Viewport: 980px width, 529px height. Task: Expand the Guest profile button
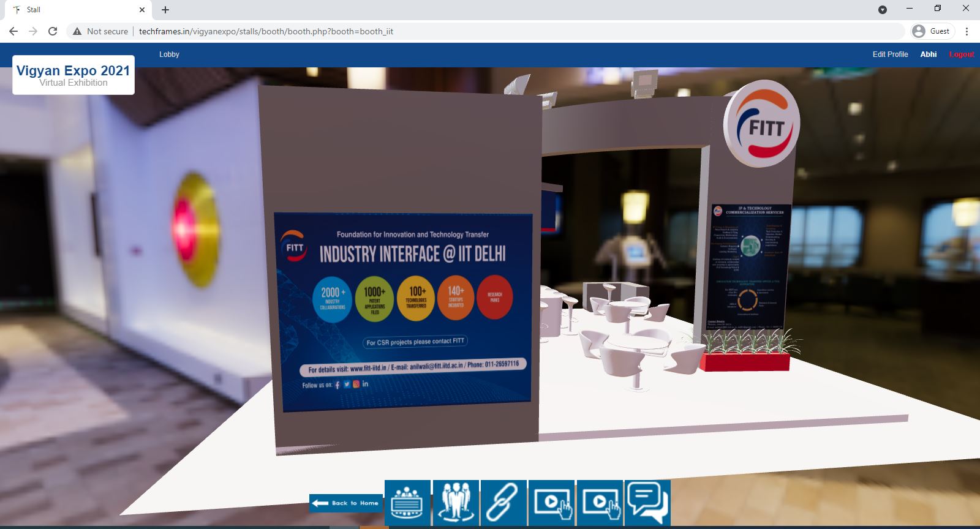[x=932, y=31]
